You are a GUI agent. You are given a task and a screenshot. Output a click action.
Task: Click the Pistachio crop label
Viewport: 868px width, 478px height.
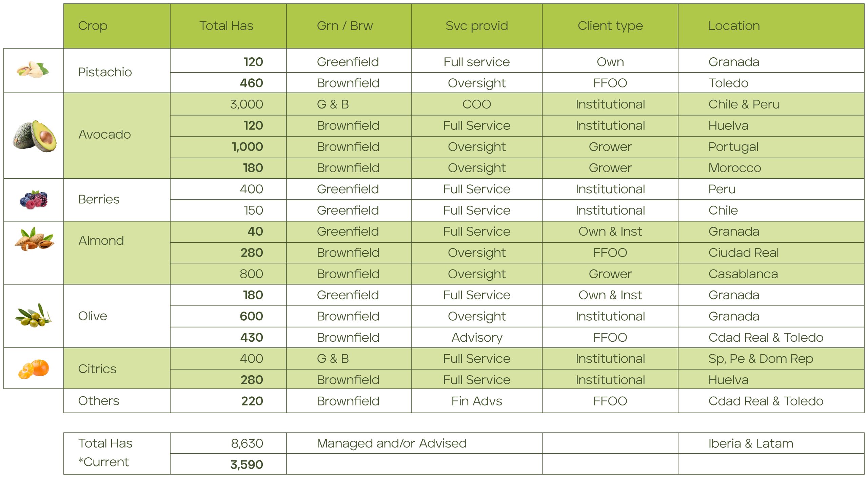pos(105,72)
